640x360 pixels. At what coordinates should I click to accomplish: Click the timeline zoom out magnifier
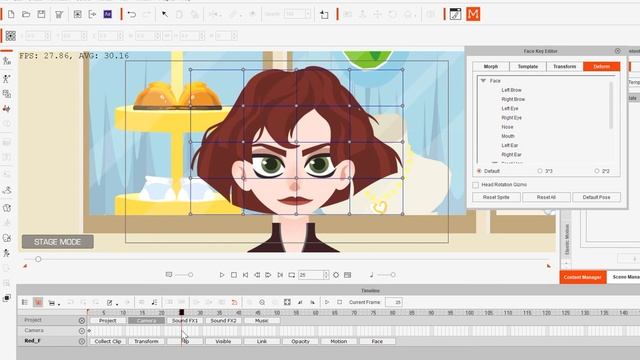click(x=262, y=302)
